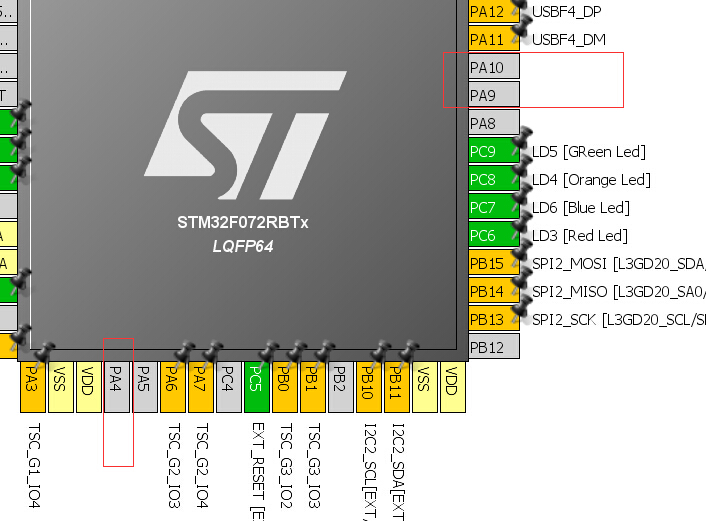The width and height of the screenshot is (706, 521).
Task: Choose the PA8 pin
Action: point(494,122)
